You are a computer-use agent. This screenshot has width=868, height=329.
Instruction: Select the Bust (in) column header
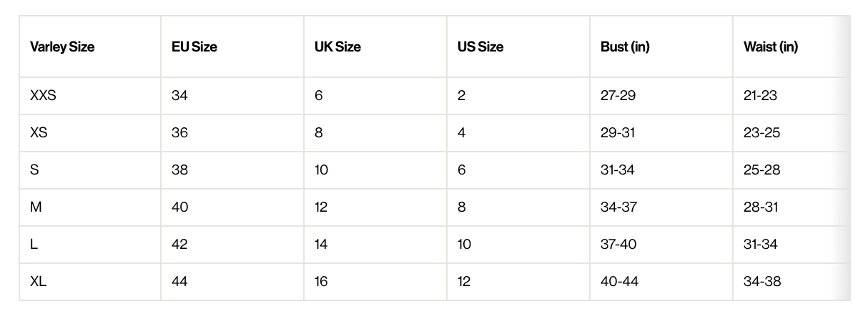[x=625, y=47]
